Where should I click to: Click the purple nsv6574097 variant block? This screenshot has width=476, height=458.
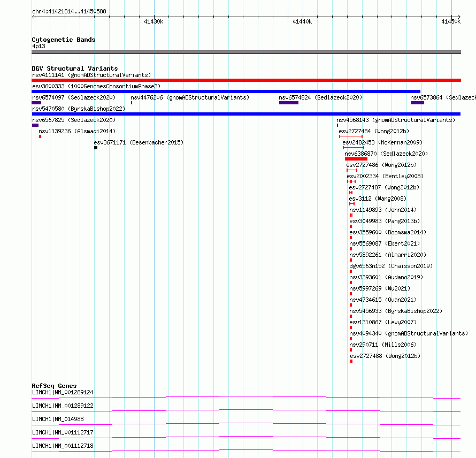[36, 103]
